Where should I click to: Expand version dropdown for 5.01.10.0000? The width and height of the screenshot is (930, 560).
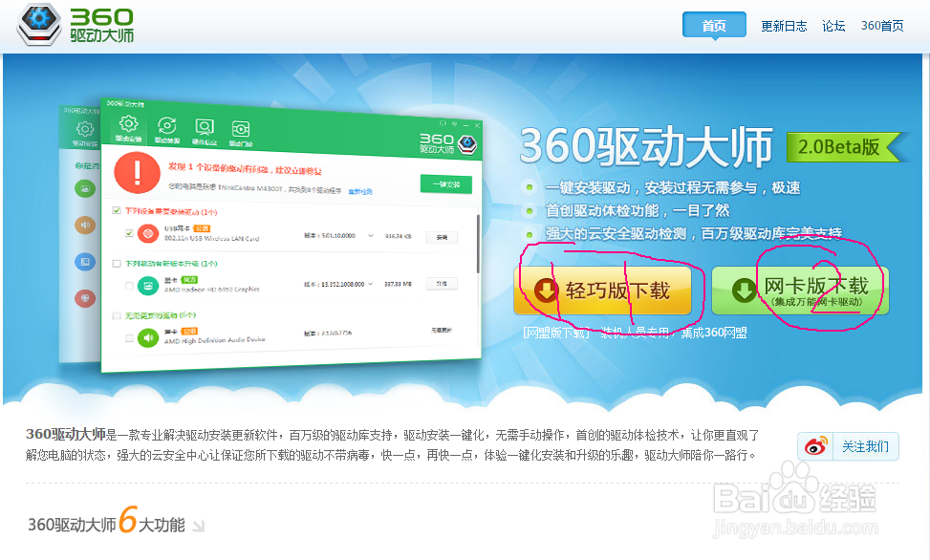[x=371, y=235]
